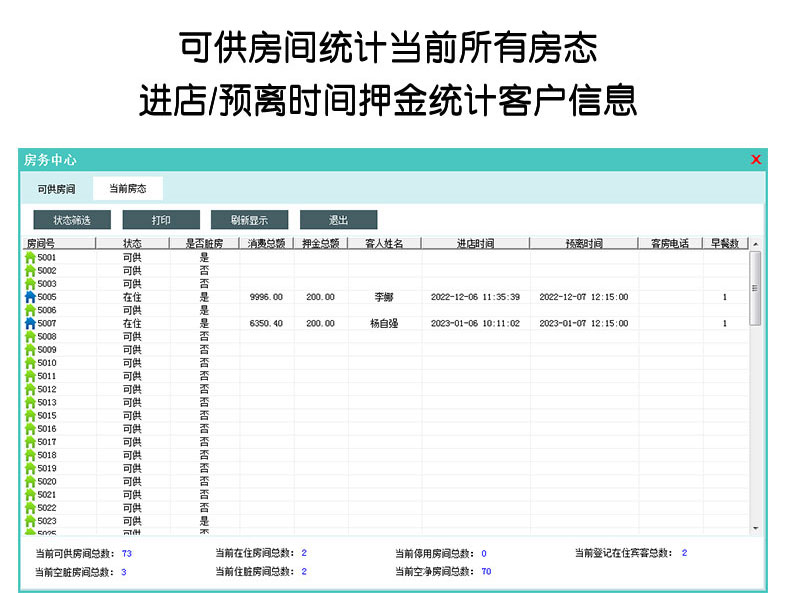Click the blue house icon for room 5007
This screenshot has height=593, width=790.
30,324
